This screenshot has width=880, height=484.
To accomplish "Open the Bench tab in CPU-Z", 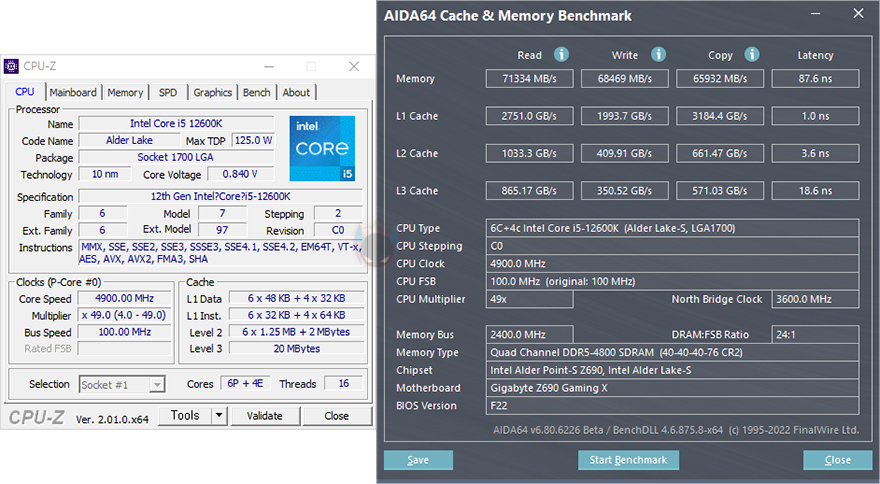I will [256, 93].
